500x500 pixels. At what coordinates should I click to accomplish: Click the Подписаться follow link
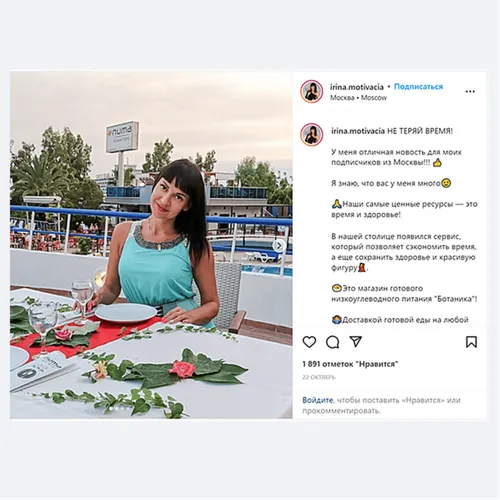pyautogui.click(x=418, y=87)
